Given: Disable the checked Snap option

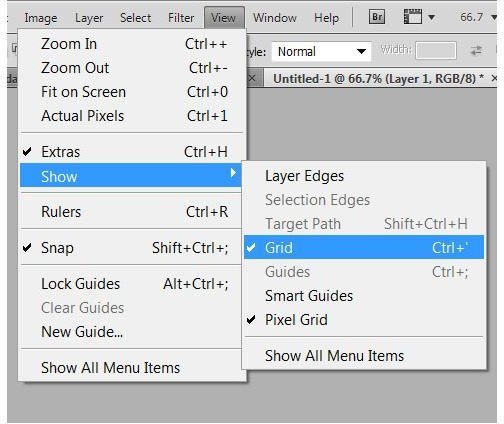Looking at the screenshot, I should click(131, 248).
